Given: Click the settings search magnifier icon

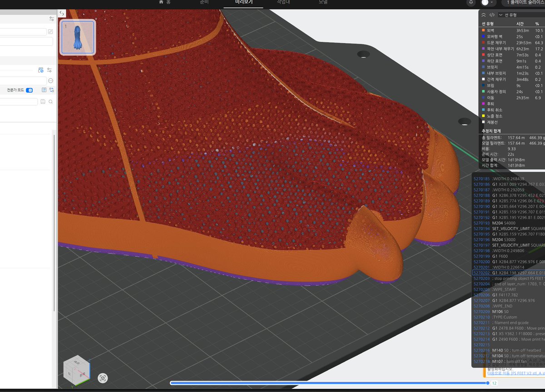Looking at the screenshot, I should pyautogui.click(x=51, y=102).
